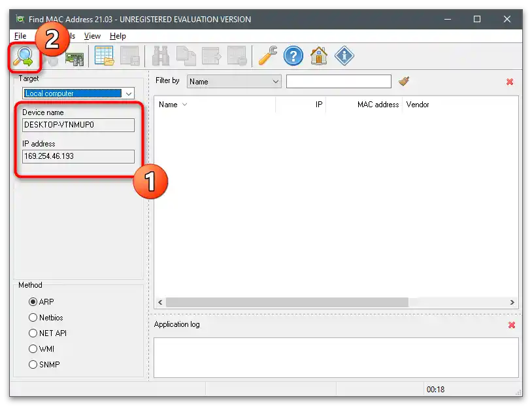Click the "Application log" heading
The image size is (532, 406).
176,324
